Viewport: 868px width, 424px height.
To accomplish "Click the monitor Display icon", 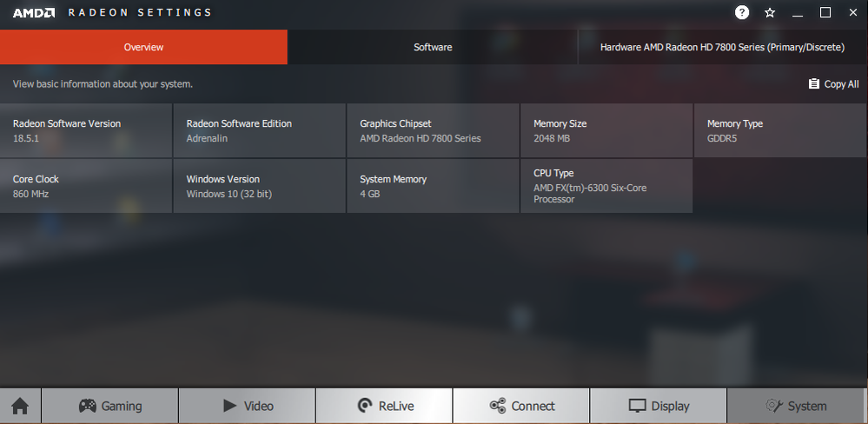I will coord(637,406).
